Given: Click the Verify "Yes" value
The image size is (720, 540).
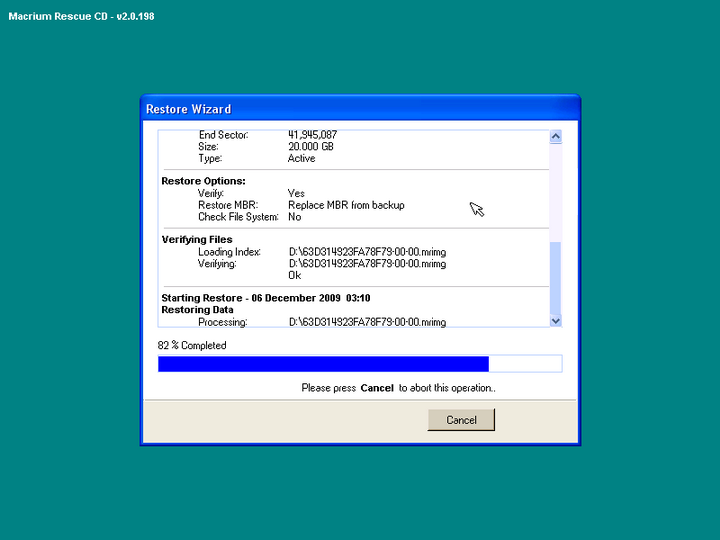Looking at the screenshot, I should (x=296, y=193).
